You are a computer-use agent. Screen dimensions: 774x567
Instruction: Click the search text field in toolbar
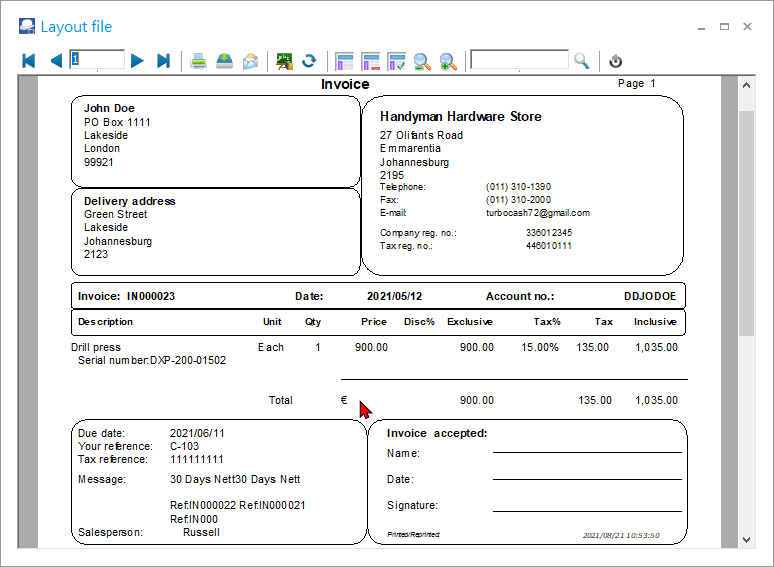[519, 60]
